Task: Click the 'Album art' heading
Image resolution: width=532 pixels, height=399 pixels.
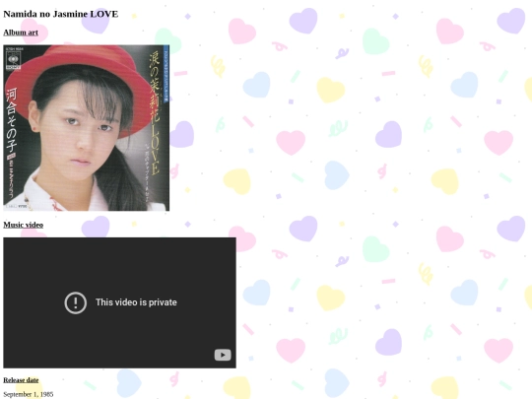Action: tap(21, 33)
